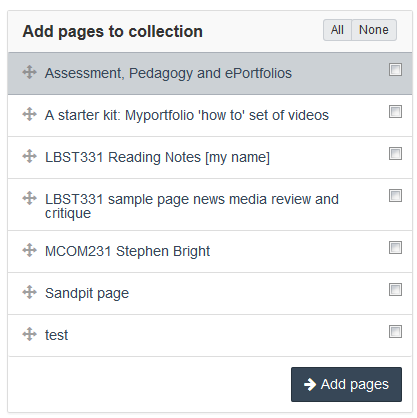Select All pages button
The height and width of the screenshot is (418, 417).
[337, 30]
